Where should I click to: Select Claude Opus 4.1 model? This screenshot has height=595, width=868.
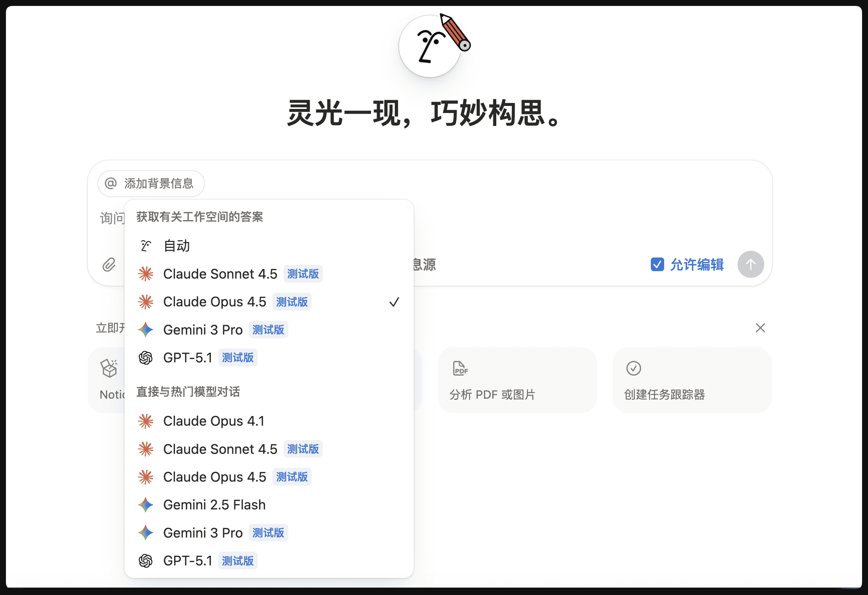(269, 421)
